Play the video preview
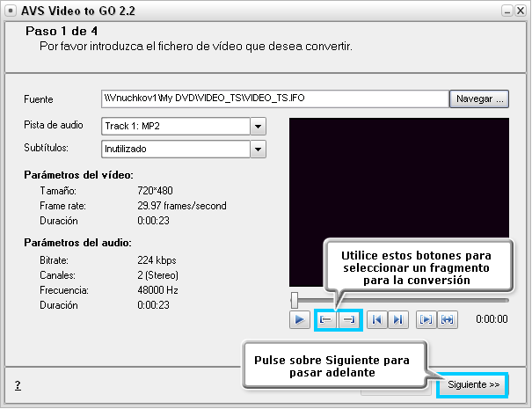The image size is (532, 409). [300, 320]
